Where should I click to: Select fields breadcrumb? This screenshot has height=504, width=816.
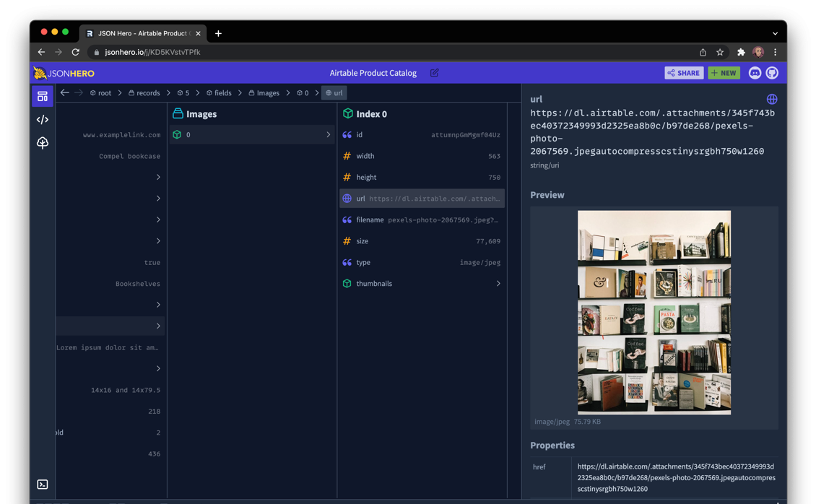(x=219, y=92)
